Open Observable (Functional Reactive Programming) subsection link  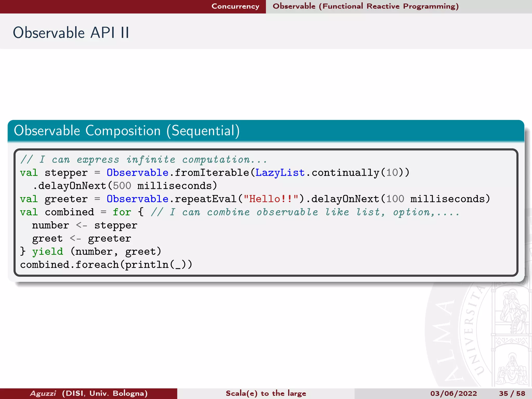tap(365, 6)
